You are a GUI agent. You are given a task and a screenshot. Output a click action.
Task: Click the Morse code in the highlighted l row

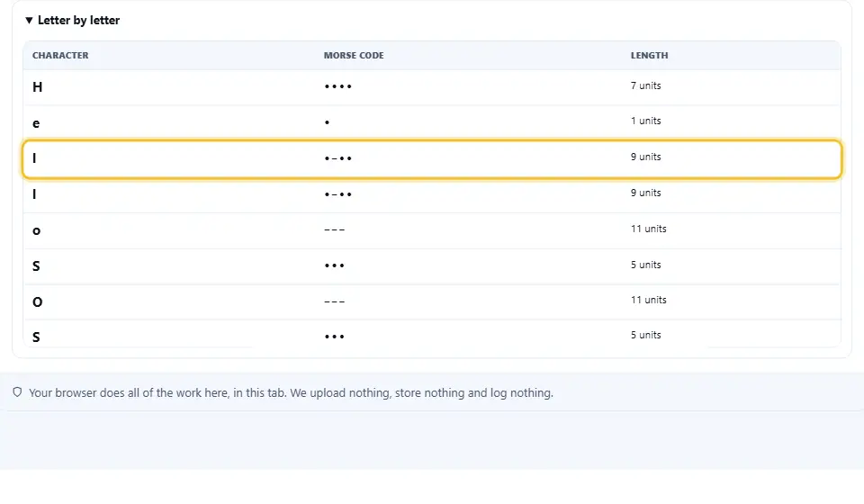click(337, 158)
